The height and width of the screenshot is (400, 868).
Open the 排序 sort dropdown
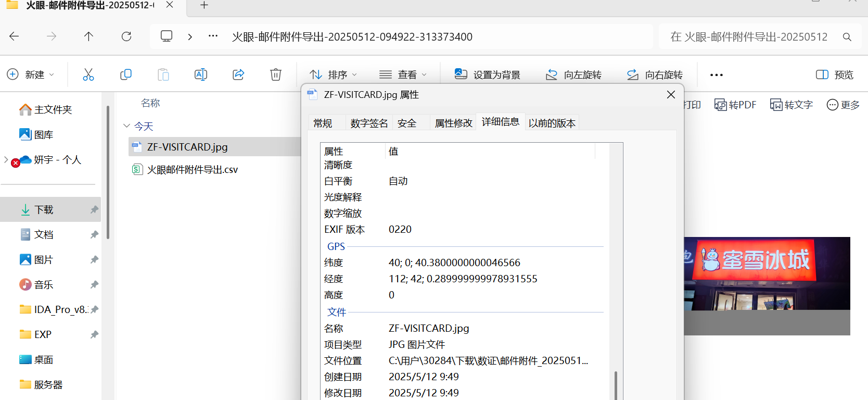tap(334, 74)
